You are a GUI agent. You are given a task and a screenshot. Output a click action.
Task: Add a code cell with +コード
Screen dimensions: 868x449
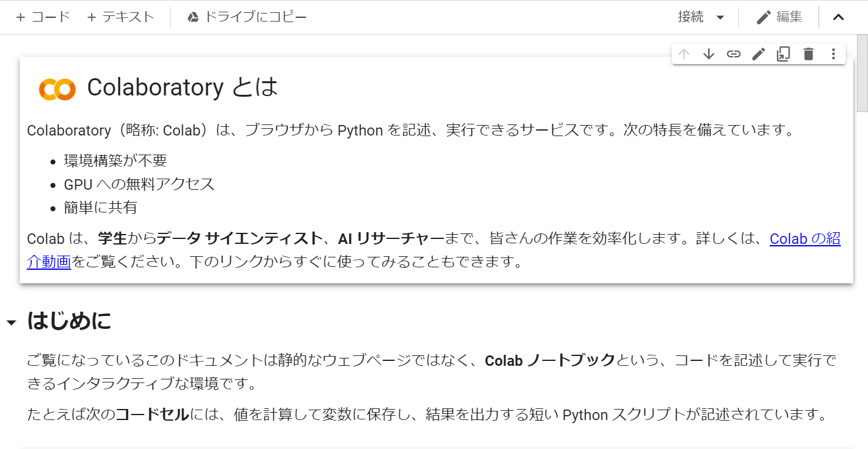point(42,17)
